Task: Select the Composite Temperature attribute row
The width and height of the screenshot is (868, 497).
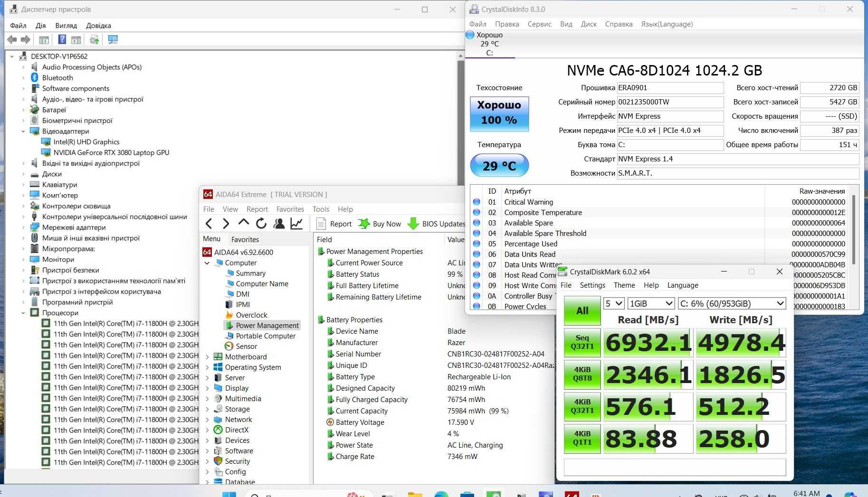Action: (x=660, y=212)
